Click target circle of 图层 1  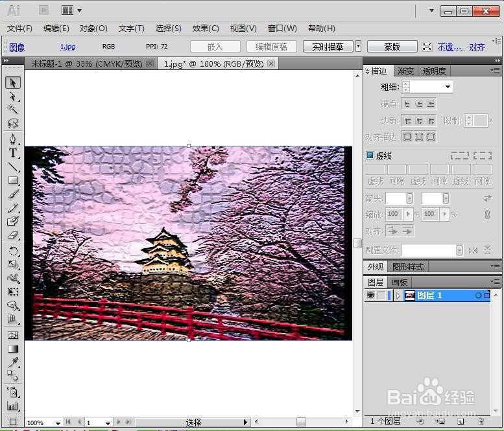click(478, 295)
